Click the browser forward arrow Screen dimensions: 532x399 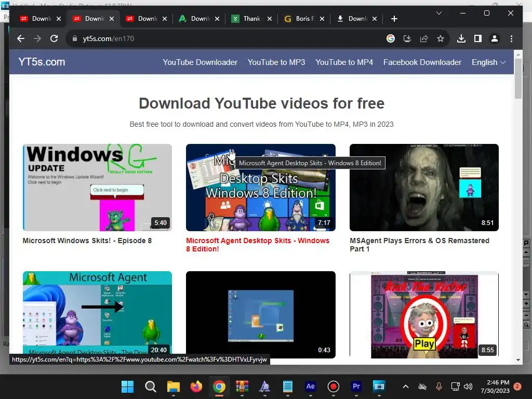click(37, 38)
